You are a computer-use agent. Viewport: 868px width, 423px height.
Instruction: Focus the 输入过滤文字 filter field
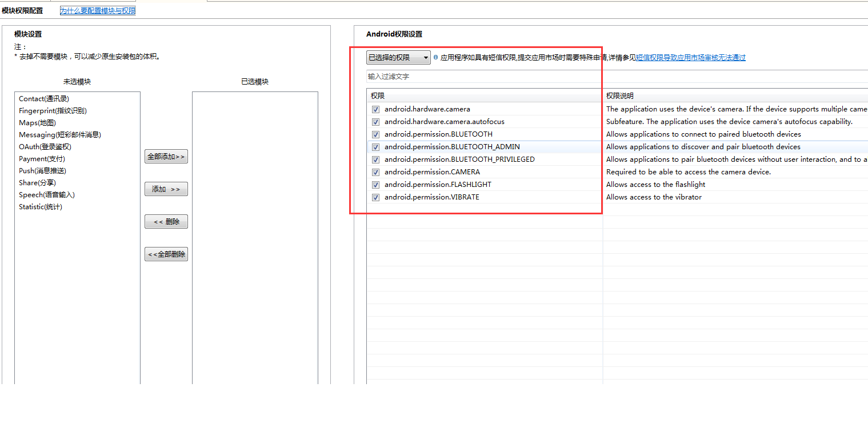pos(617,76)
